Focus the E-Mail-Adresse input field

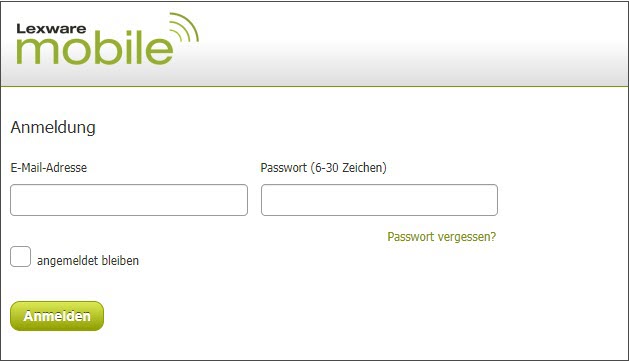click(x=129, y=200)
